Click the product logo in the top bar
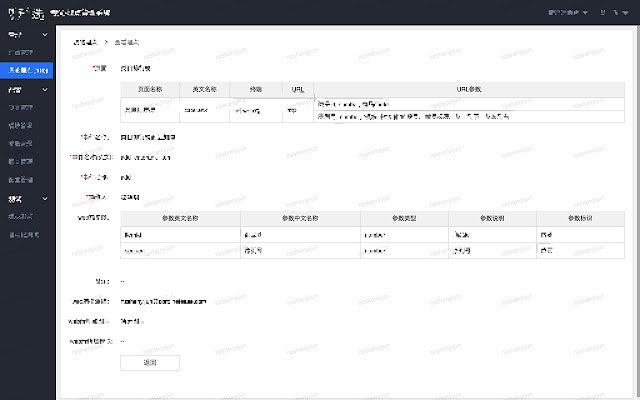The width and height of the screenshot is (640, 400). pyautogui.click(x=26, y=13)
